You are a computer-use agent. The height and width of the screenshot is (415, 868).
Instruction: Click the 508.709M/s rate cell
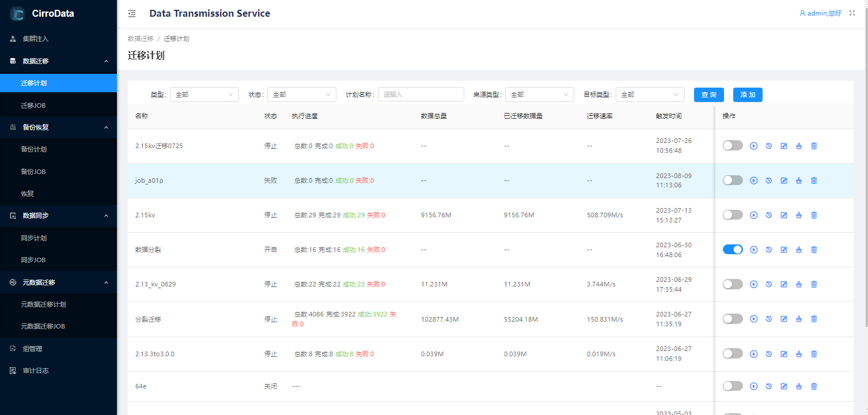(x=605, y=215)
